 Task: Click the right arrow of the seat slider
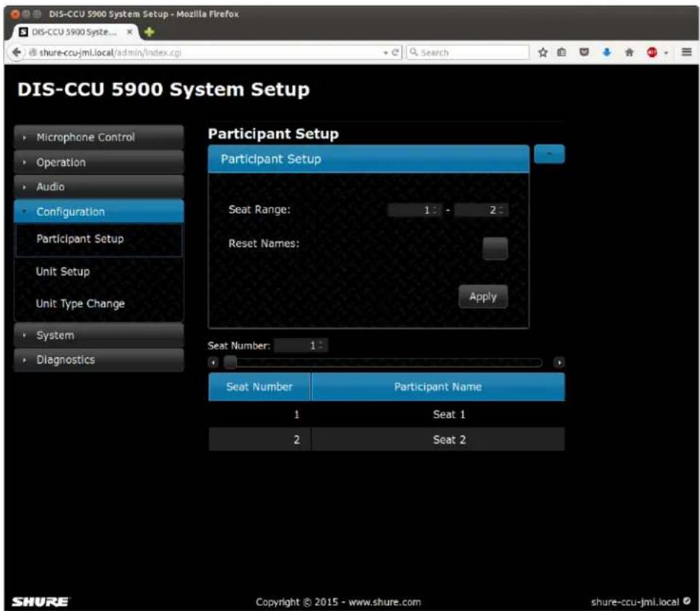(559, 362)
